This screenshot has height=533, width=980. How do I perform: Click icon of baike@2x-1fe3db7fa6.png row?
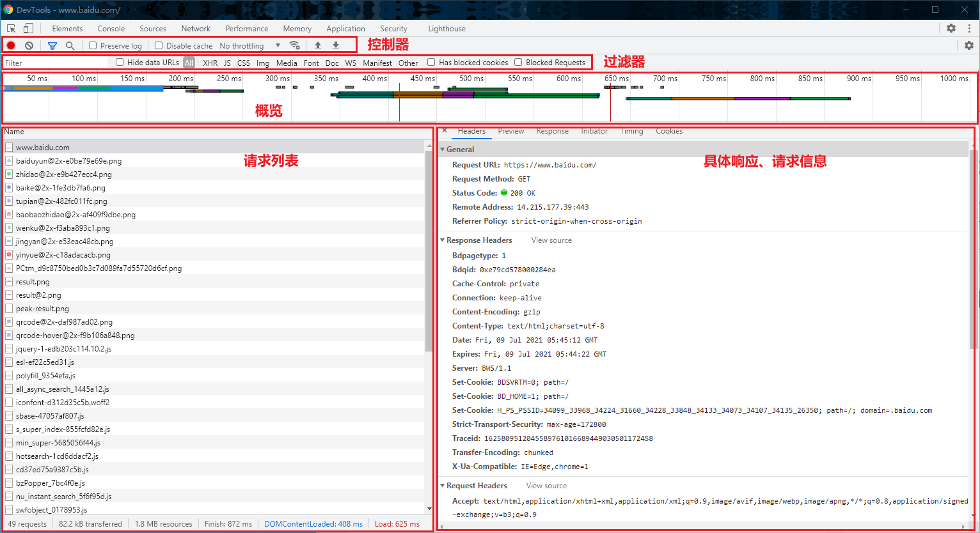(x=9, y=188)
